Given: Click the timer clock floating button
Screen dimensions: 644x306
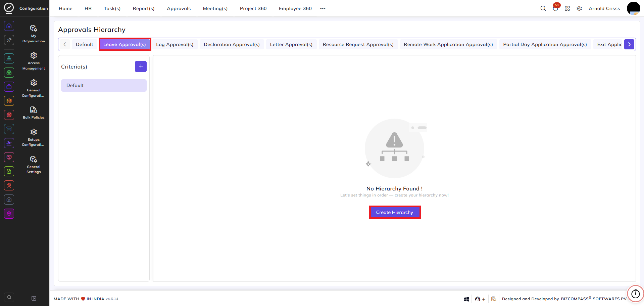Looking at the screenshot, I should point(636,294).
